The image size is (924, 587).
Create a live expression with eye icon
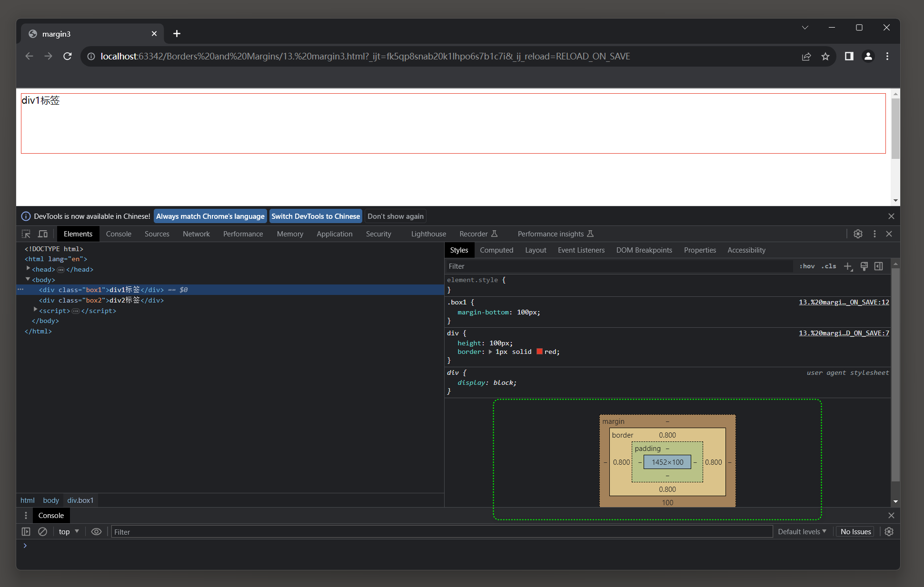click(x=96, y=532)
